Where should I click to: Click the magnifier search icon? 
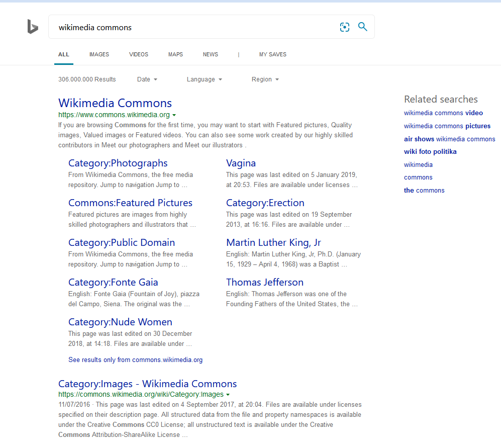pos(362,27)
